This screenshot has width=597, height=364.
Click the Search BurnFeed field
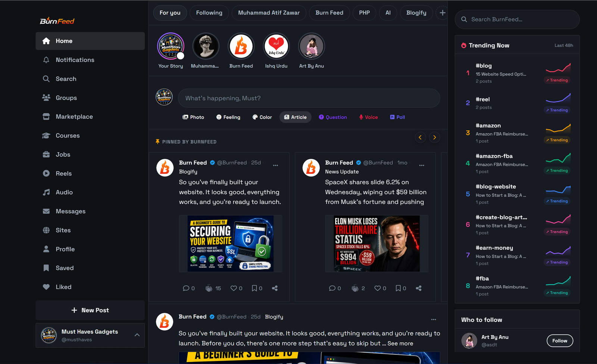point(517,19)
